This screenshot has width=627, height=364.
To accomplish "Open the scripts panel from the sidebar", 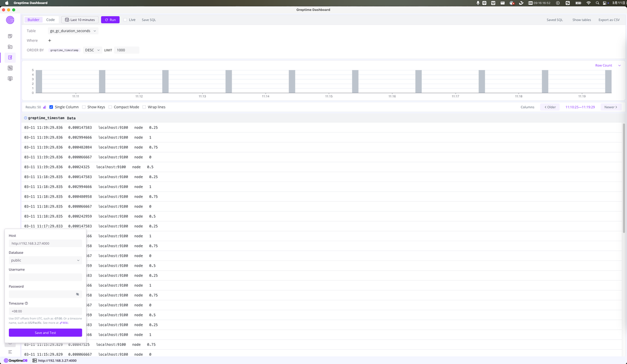I will (x=10, y=46).
